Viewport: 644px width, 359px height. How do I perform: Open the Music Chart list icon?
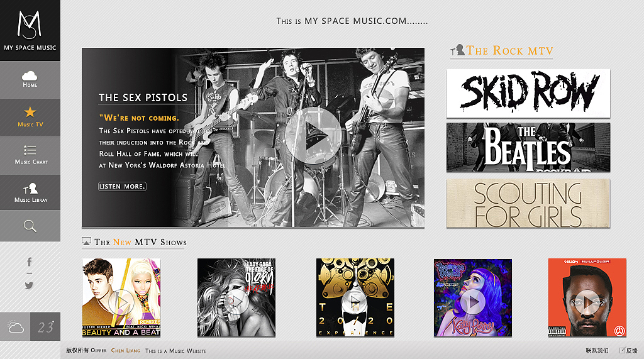tap(30, 150)
